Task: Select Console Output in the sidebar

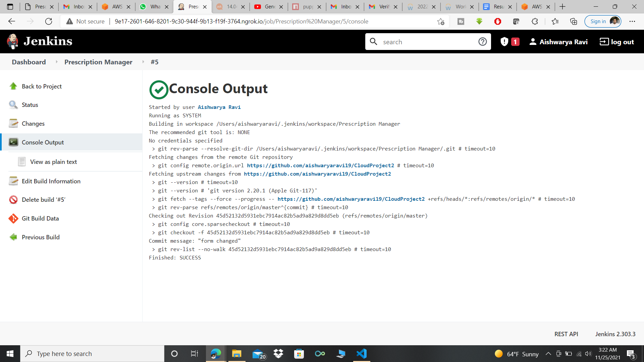Action: click(43, 142)
